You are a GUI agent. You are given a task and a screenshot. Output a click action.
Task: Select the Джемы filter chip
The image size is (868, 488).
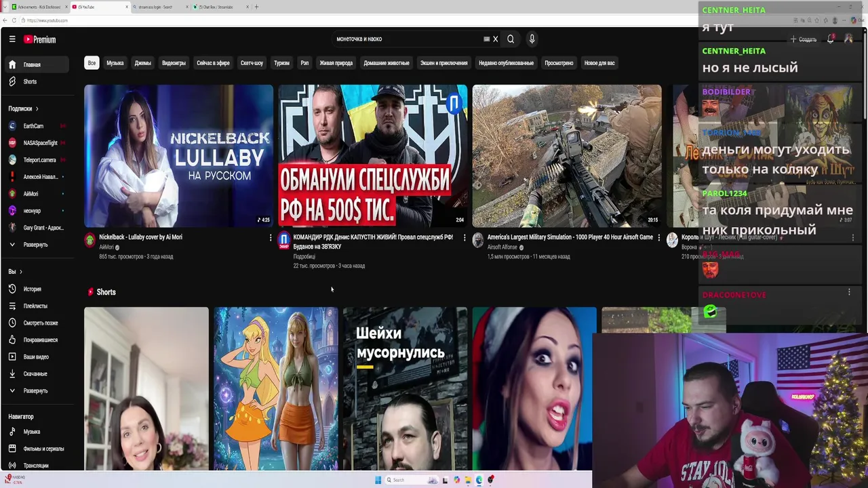pos(142,63)
